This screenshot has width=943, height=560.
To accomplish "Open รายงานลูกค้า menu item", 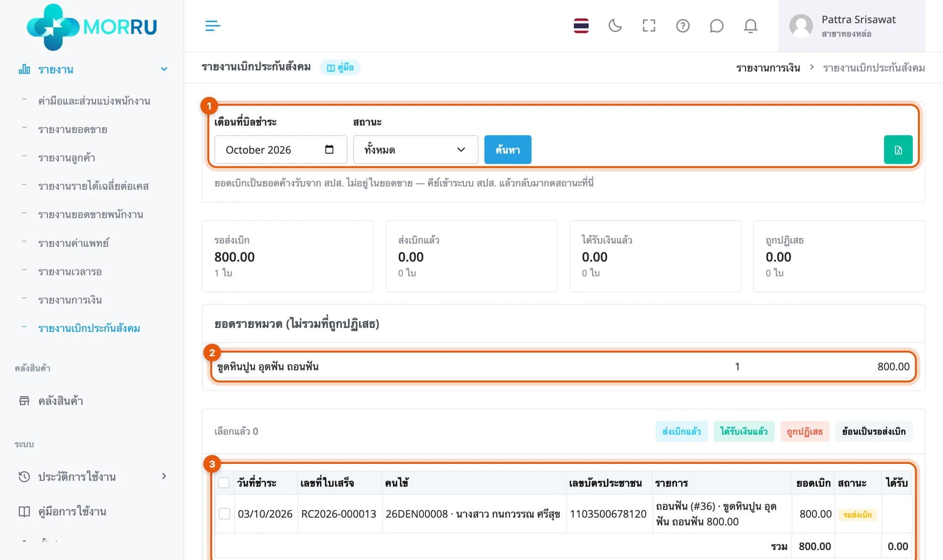I will pos(66,157).
